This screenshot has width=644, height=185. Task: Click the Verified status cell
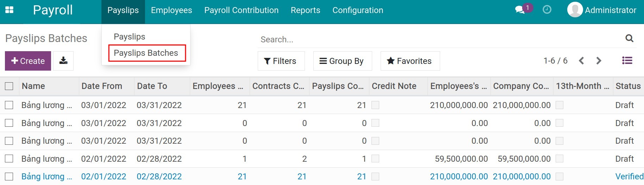[629, 177]
